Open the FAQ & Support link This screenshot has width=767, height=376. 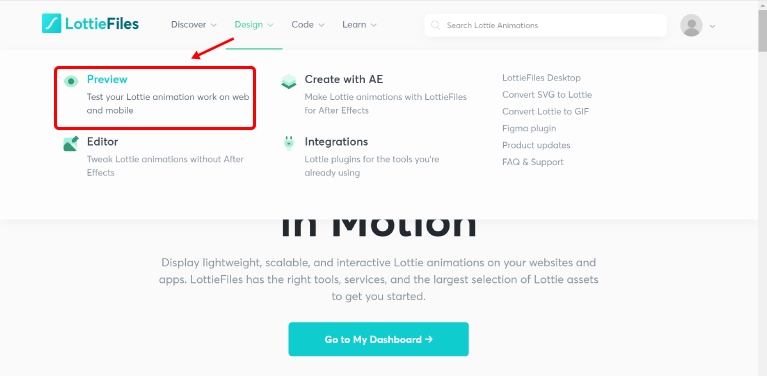[x=533, y=162]
